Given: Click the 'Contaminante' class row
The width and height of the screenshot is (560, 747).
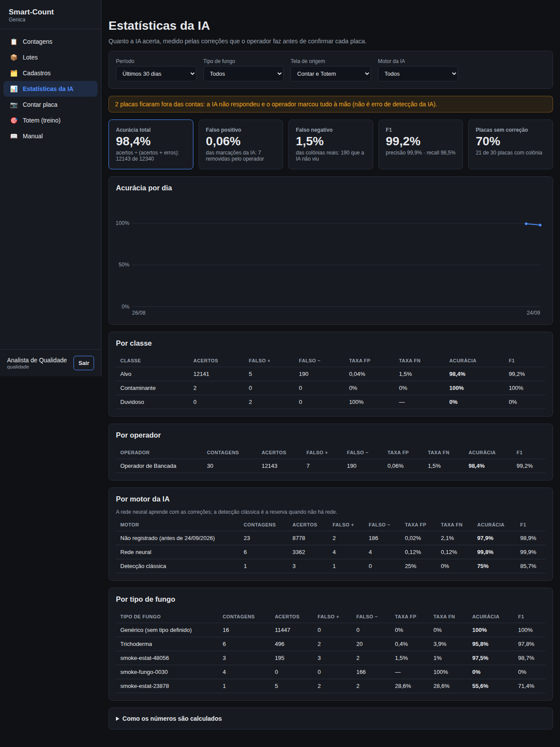Looking at the screenshot, I should (x=331, y=388).
